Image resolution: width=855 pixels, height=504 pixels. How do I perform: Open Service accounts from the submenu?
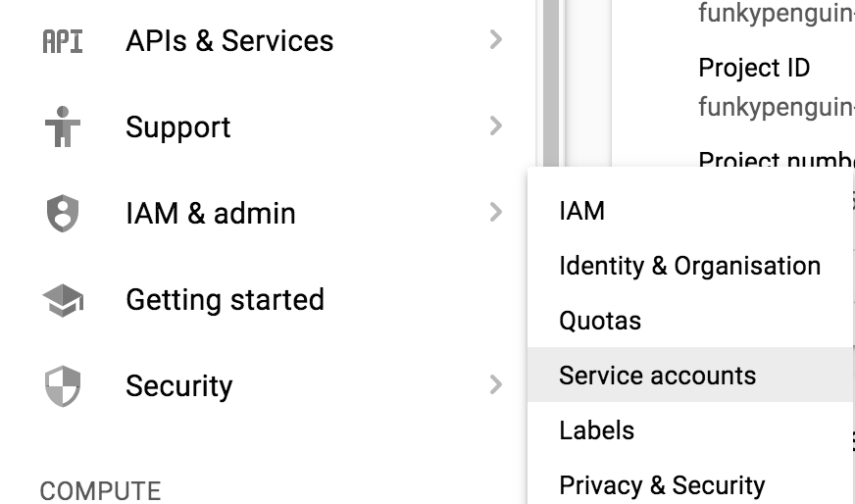click(x=657, y=376)
